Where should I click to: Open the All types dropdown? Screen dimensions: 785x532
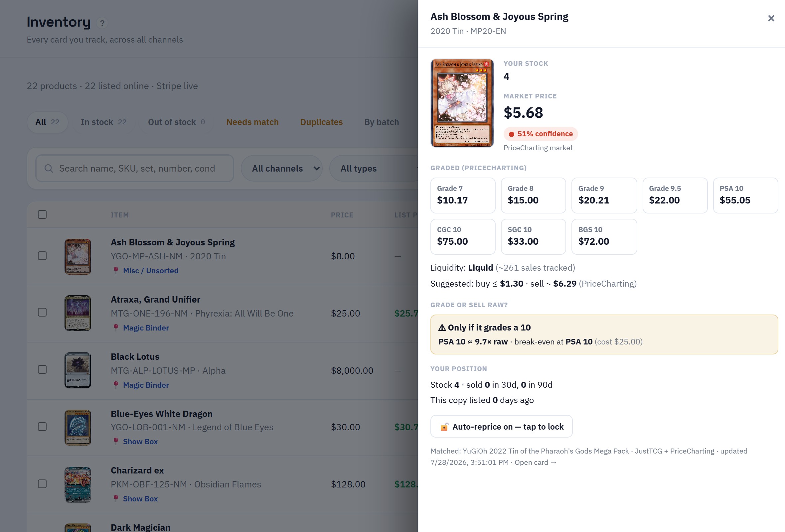[x=373, y=168]
